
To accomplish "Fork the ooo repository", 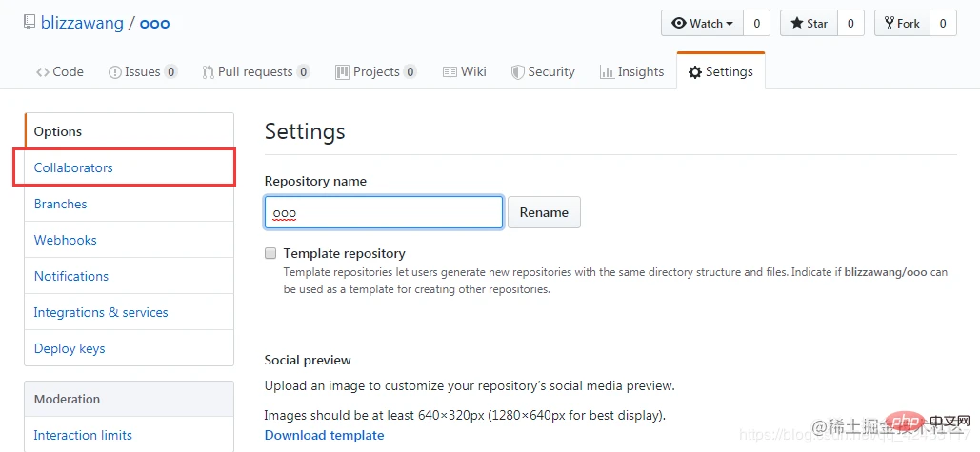I will (901, 24).
